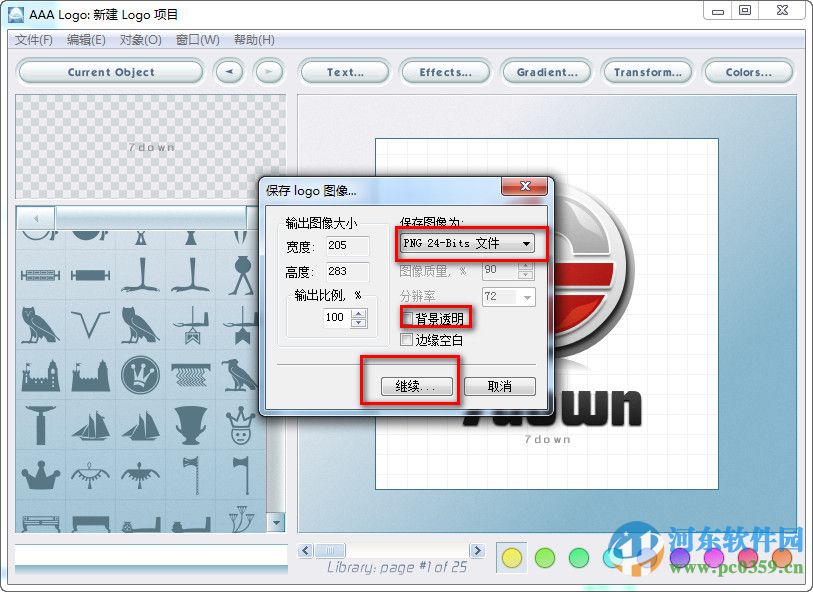Choose the urn vase shape
Screen dimensions: 813x592
click(x=190, y=425)
